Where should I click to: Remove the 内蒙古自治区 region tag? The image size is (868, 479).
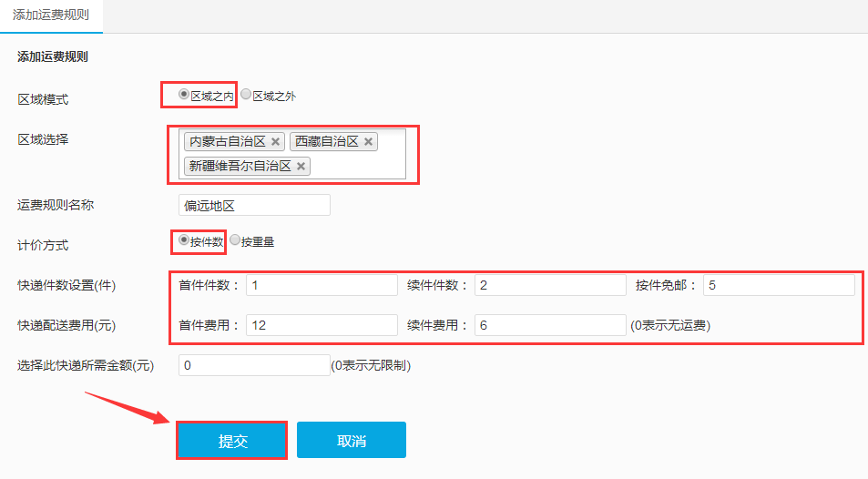click(275, 142)
